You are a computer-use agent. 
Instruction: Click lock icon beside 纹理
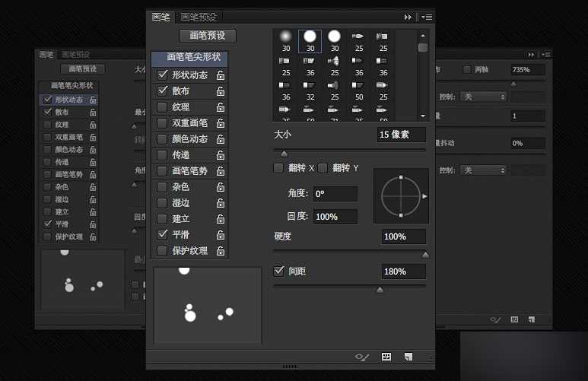click(221, 107)
